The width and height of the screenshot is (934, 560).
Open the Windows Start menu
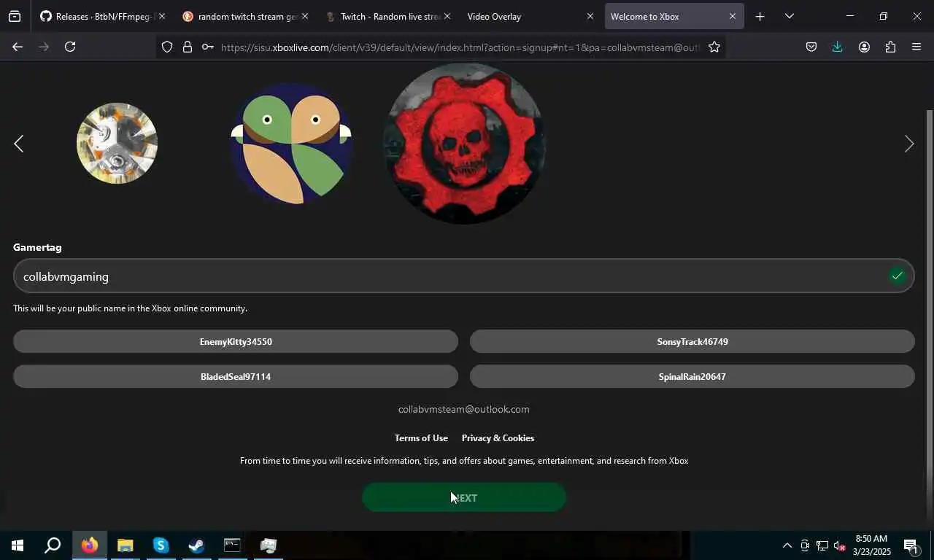(18, 545)
